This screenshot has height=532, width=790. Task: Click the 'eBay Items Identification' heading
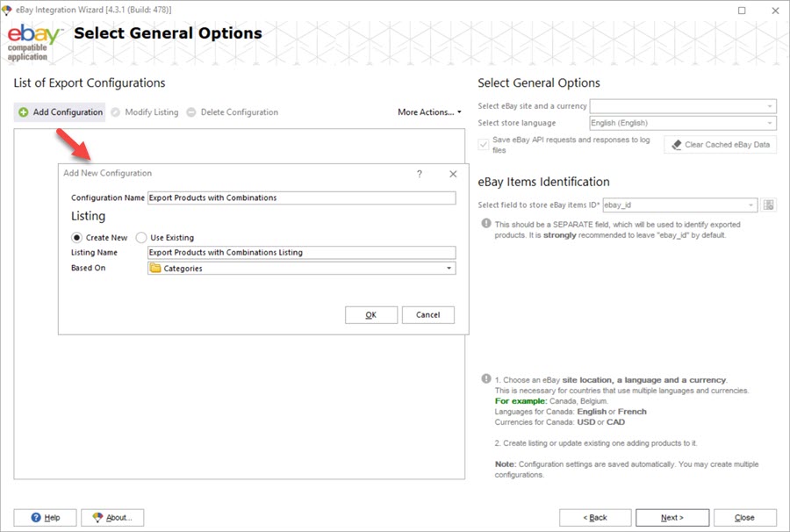[543, 182]
